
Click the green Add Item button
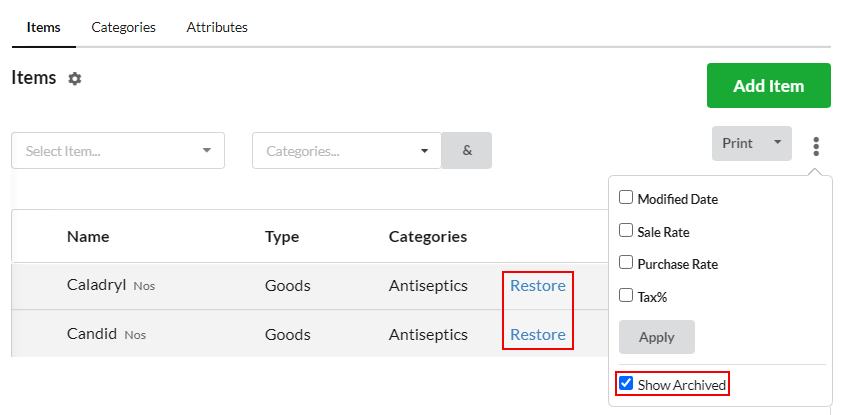click(x=768, y=86)
